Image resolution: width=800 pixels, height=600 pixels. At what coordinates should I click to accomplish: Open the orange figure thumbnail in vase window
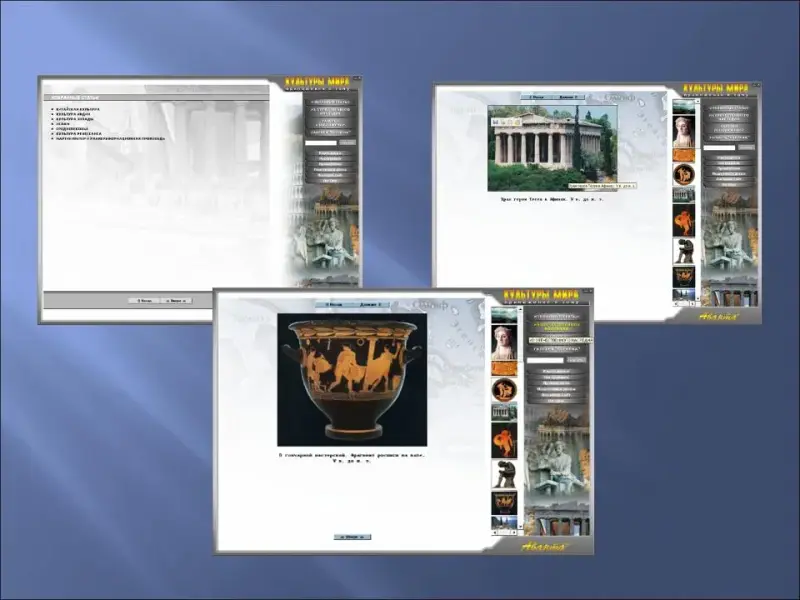click(x=504, y=440)
